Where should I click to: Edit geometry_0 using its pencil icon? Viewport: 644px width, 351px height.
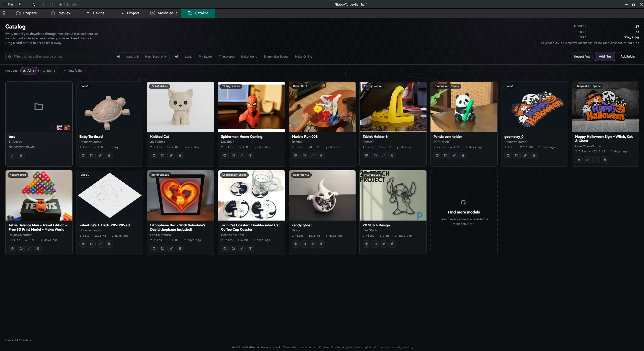(525, 155)
